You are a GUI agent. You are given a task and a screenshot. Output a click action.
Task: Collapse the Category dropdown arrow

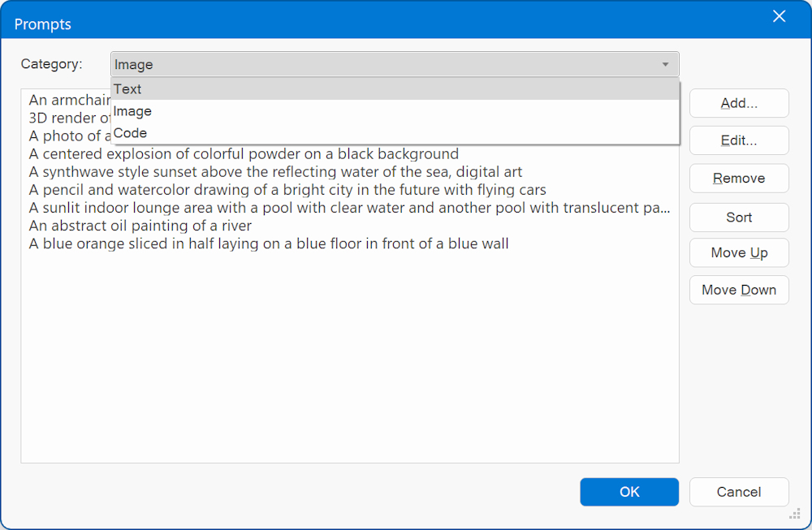[665, 65]
